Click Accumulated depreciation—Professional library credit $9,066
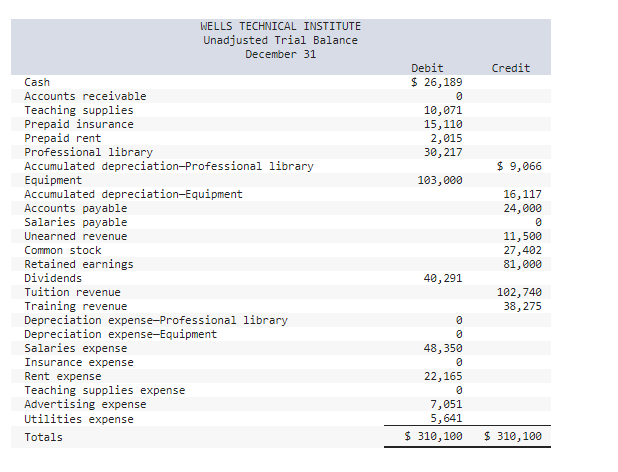The width and height of the screenshot is (618, 472). click(519, 166)
